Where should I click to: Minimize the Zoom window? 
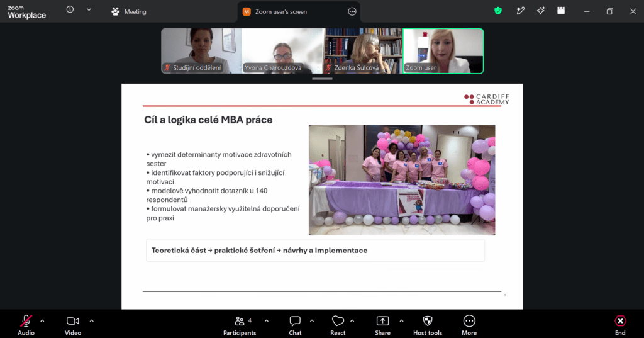coord(587,11)
